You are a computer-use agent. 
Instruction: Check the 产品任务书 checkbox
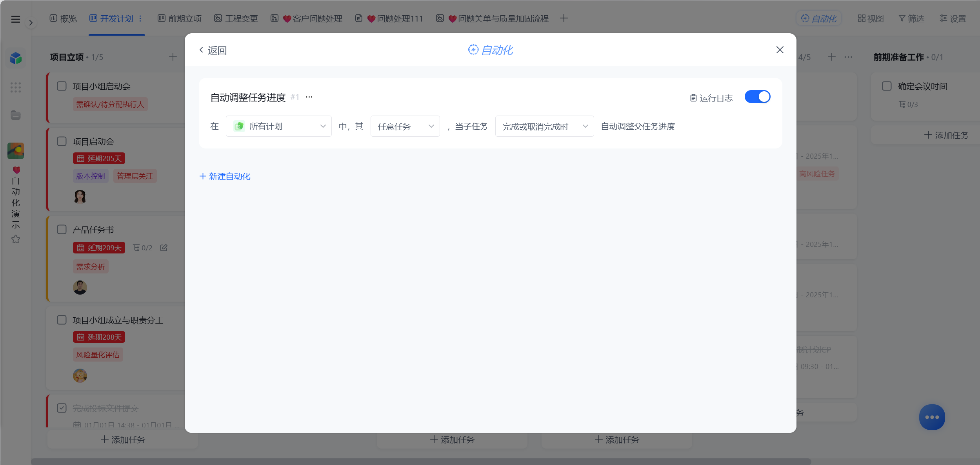[62, 229]
